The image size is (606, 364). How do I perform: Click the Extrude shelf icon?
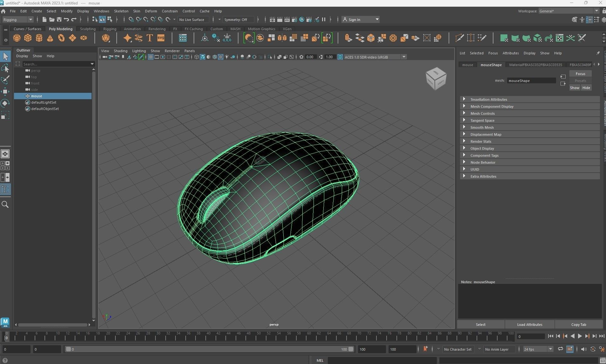(x=348, y=38)
